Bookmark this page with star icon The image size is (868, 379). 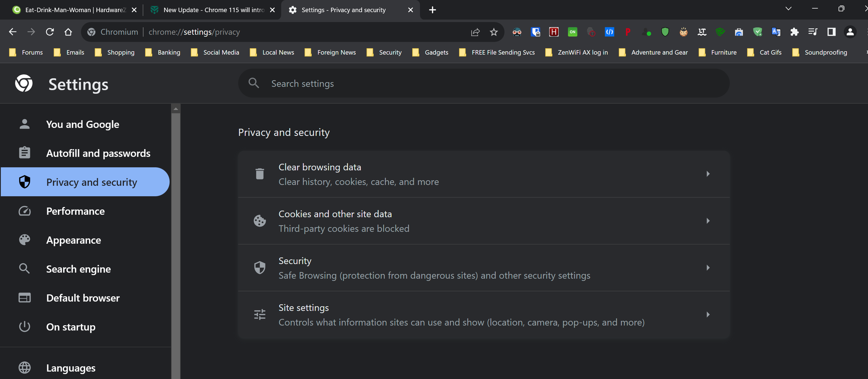click(x=494, y=32)
